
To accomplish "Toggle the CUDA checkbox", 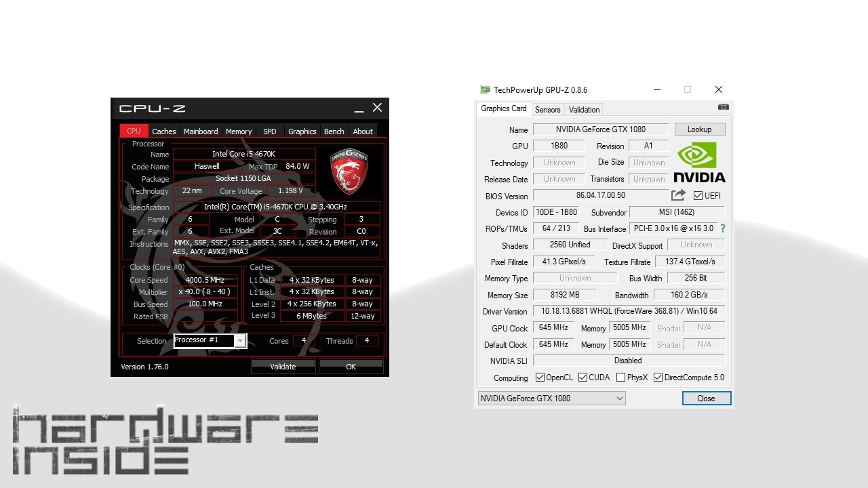I will (x=583, y=378).
